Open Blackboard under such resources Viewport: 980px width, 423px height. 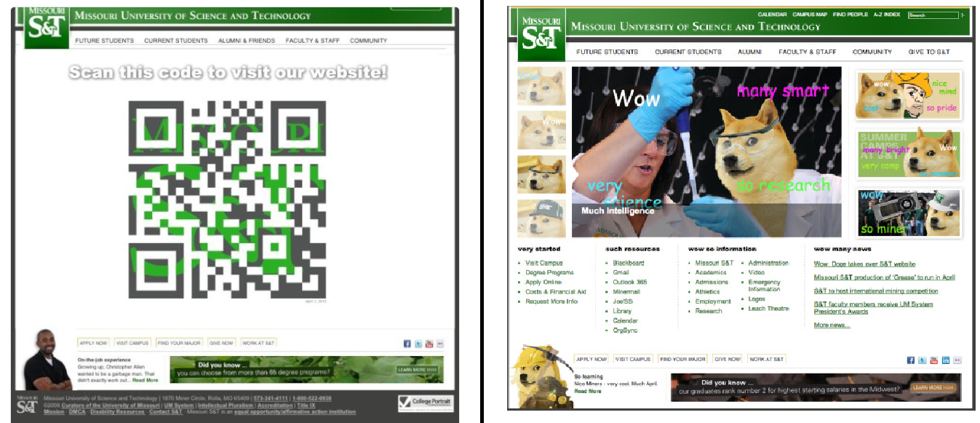(x=629, y=263)
